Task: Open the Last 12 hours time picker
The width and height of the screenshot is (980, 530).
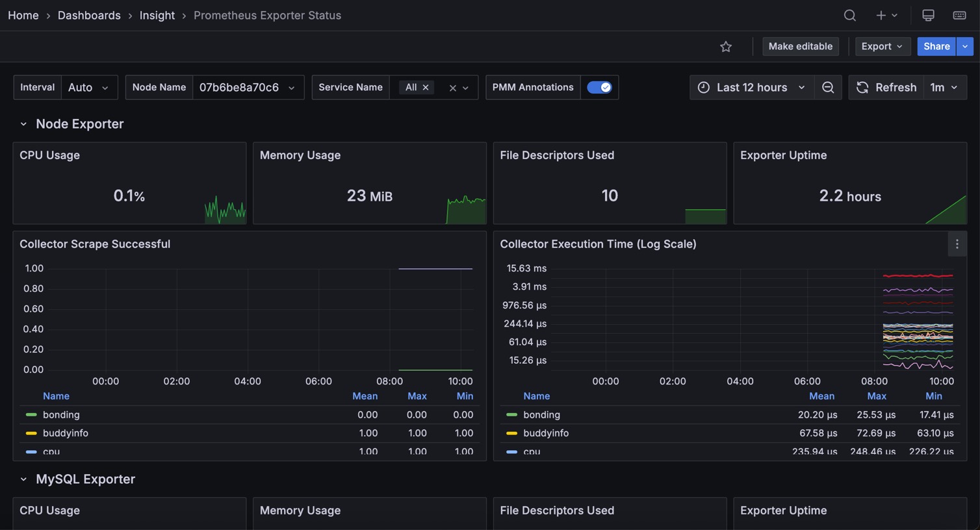Action: click(751, 88)
